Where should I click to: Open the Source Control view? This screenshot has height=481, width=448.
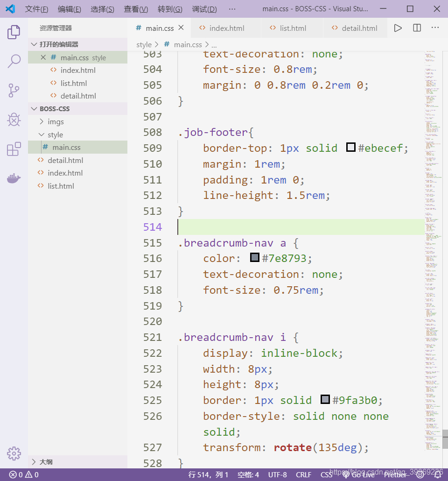click(14, 91)
